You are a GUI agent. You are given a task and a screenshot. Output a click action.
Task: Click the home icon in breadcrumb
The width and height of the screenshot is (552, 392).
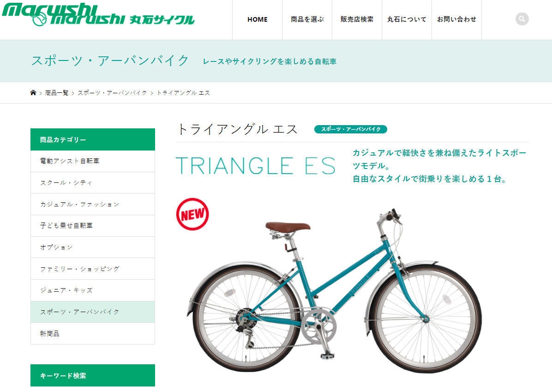pos(33,93)
